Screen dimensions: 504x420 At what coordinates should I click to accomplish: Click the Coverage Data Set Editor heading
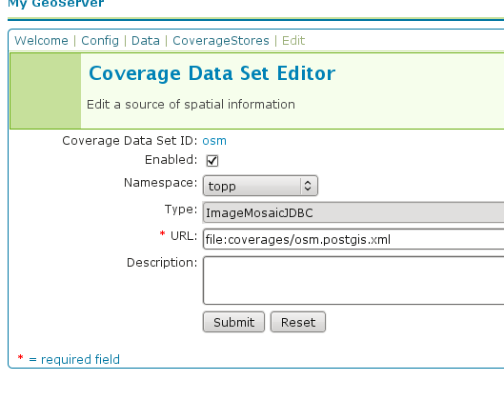[x=212, y=73]
